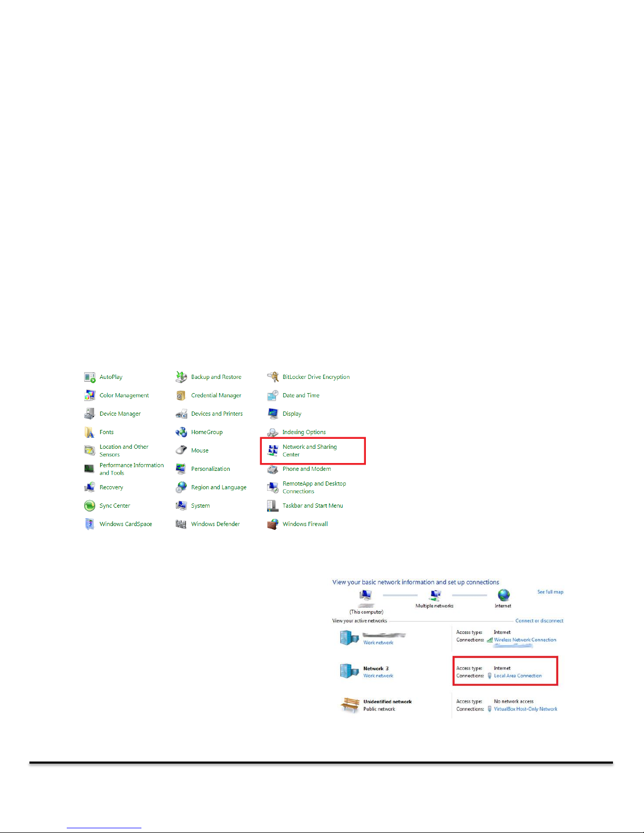Image resolution: width=644 pixels, height=833 pixels.
Task: Click the Color Management icon
Action: coord(89,396)
